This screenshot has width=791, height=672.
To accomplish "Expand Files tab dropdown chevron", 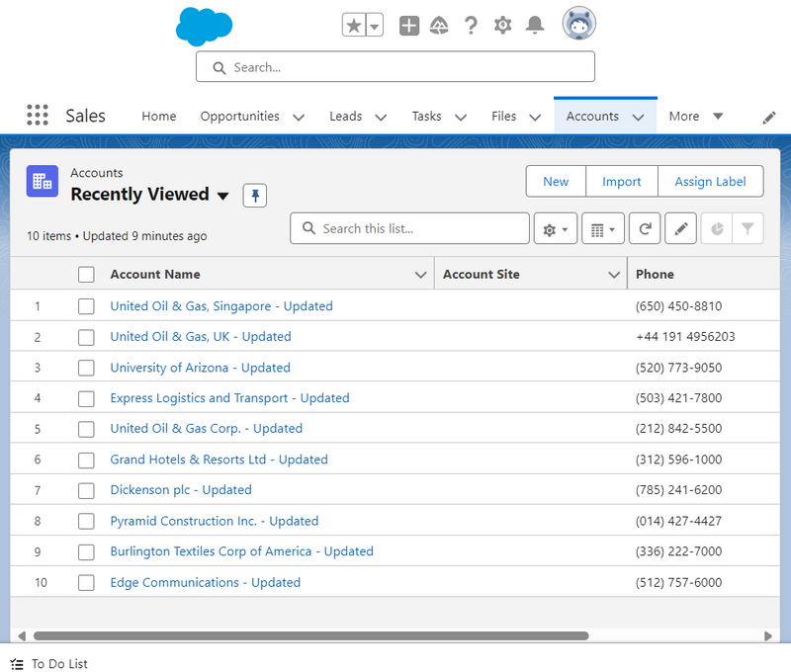I will pos(535,118).
